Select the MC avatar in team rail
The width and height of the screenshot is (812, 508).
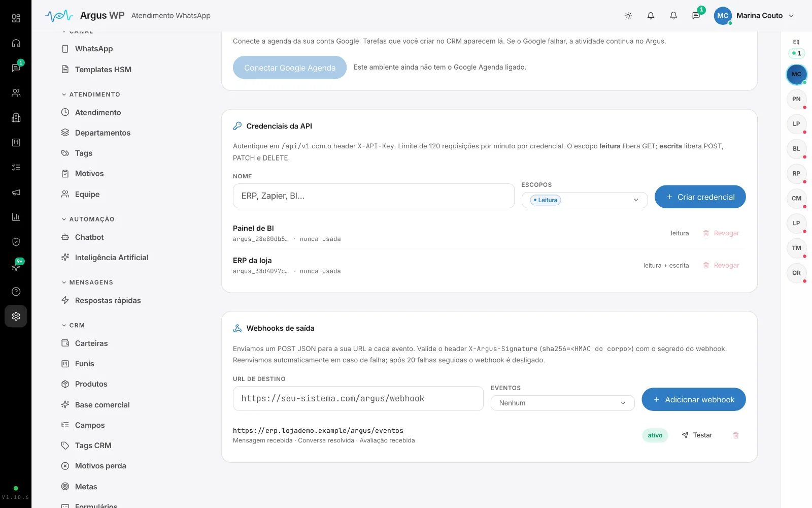click(x=796, y=74)
